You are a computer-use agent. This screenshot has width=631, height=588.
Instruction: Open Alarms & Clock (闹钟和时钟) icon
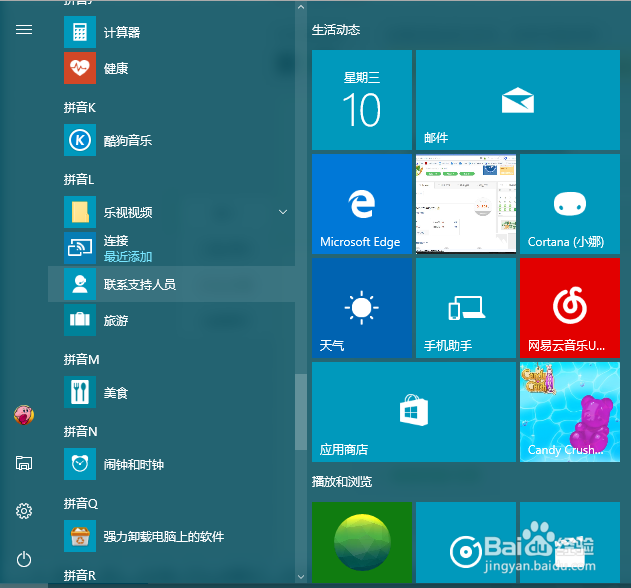[80, 464]
